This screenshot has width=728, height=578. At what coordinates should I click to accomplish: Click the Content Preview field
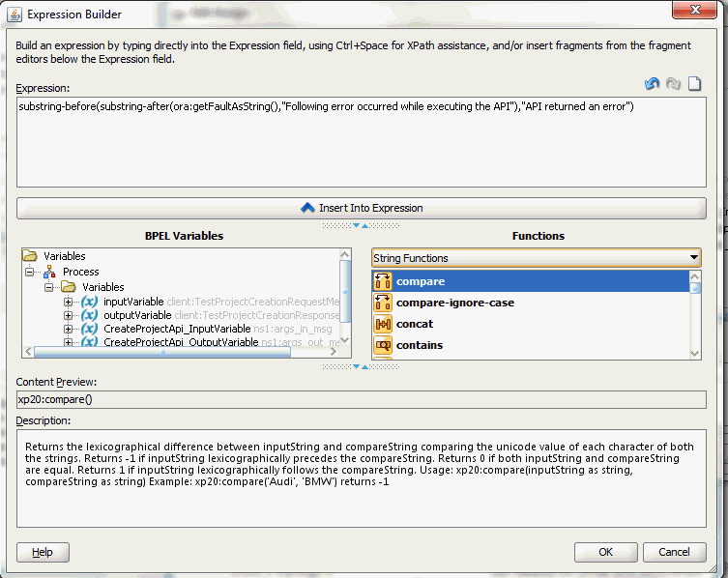coord(362,399)
